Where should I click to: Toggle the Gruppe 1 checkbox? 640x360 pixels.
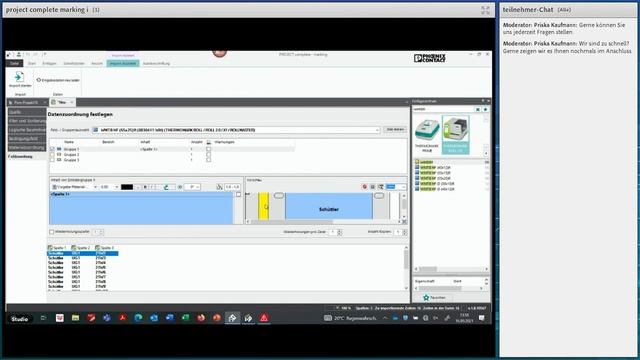[x=52, y=149]
